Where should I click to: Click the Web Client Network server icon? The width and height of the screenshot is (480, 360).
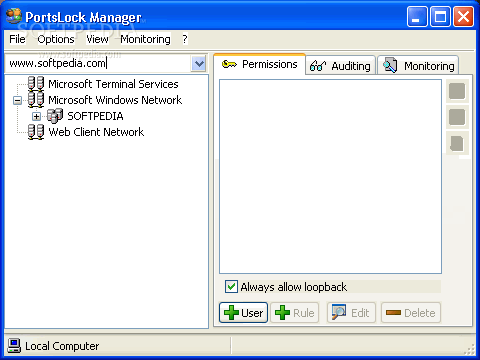pos(36,132)
